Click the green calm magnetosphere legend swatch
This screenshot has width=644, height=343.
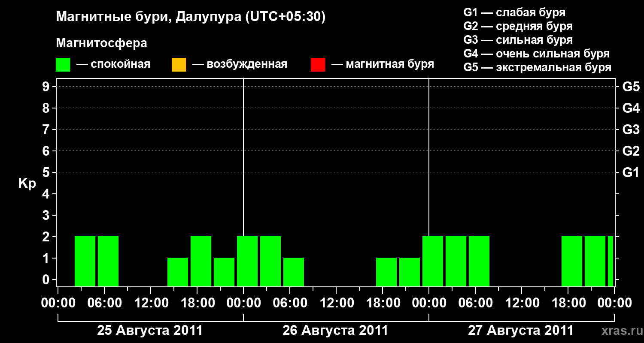point(63,65)
